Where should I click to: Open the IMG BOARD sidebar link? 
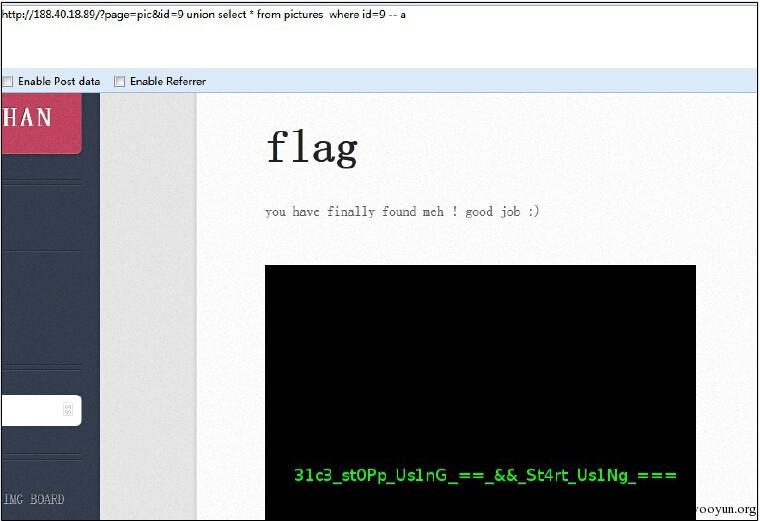click(x=33, y=499)
